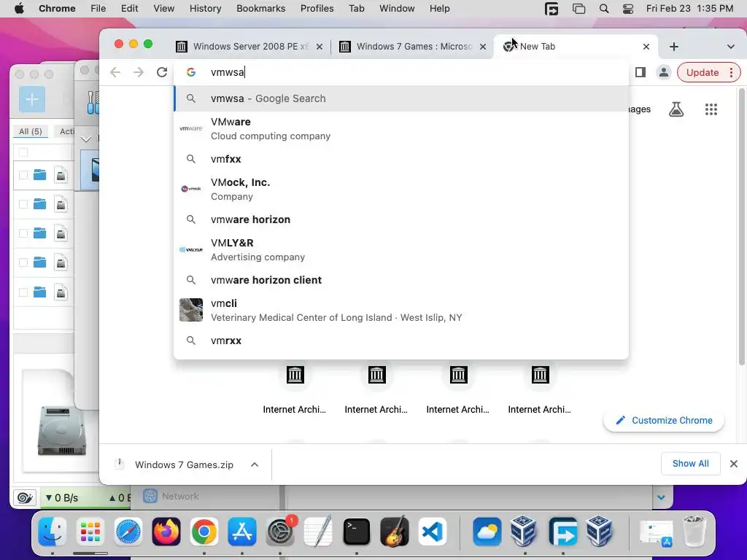Launch Visual Studio Code from Dock
The width and height of the screenshot is (747, 560).
pyautogui.click(x=433, y=532)
